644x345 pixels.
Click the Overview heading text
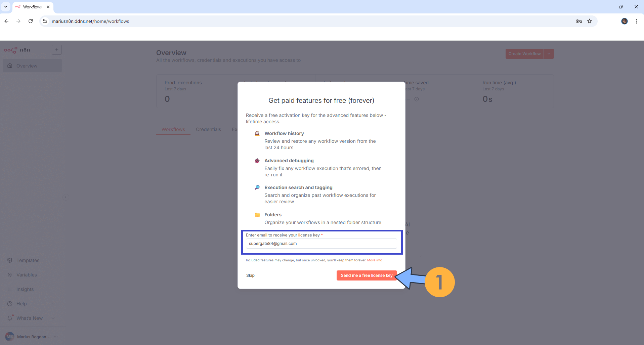point(171,53)
